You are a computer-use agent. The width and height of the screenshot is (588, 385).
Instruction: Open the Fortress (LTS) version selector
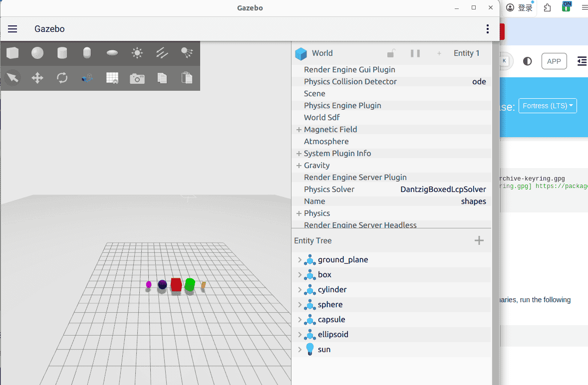(548, 105)
